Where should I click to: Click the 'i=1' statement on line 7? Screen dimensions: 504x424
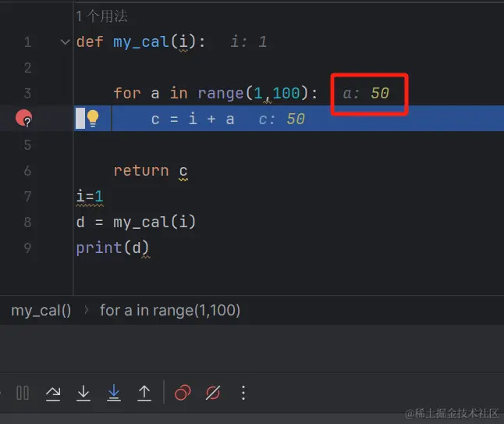[x=90, y=196]
